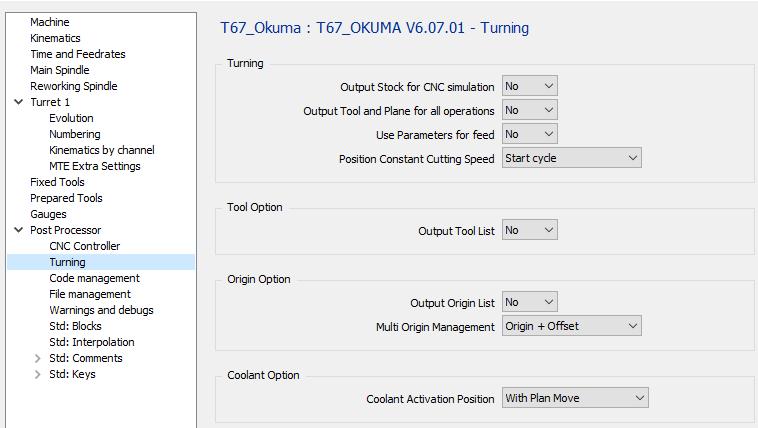Expand the Std: Comments node
Screen dimensions: 758x428
38,358
